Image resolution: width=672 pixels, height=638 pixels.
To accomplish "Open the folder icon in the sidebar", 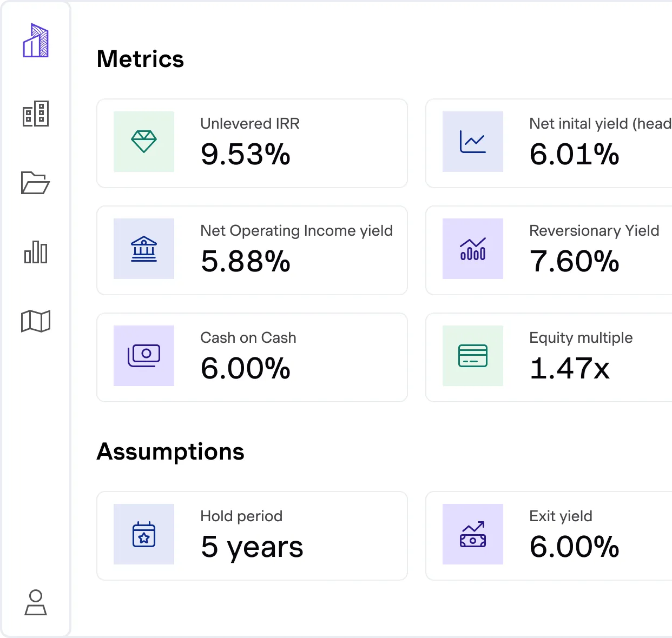I will (36, 184).
